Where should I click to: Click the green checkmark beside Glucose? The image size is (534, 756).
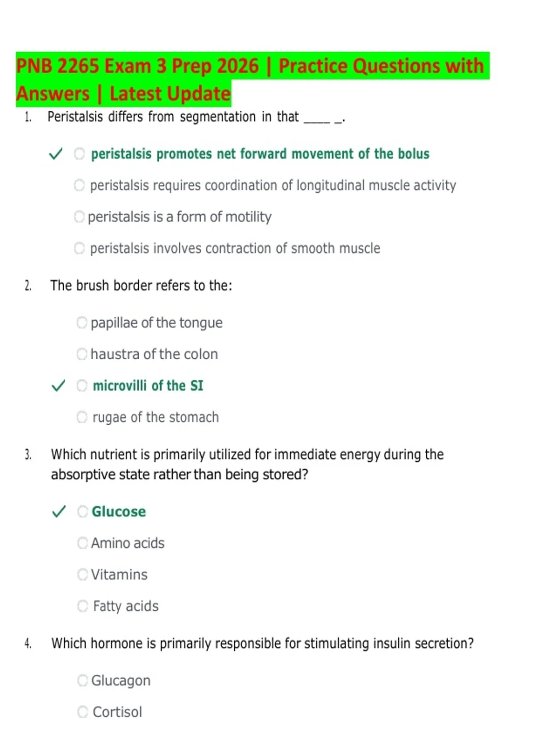click(59, 511)
